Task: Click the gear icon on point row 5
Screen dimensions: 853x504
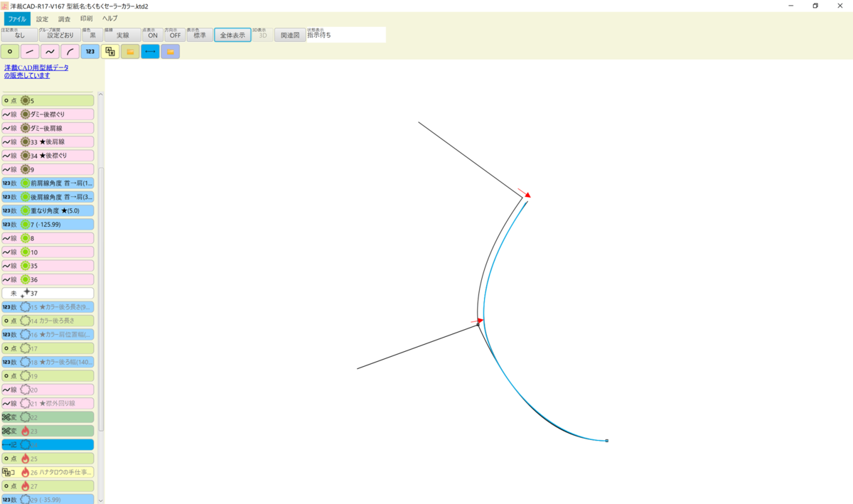Action: pyautogui.click(x=26, y=101)
